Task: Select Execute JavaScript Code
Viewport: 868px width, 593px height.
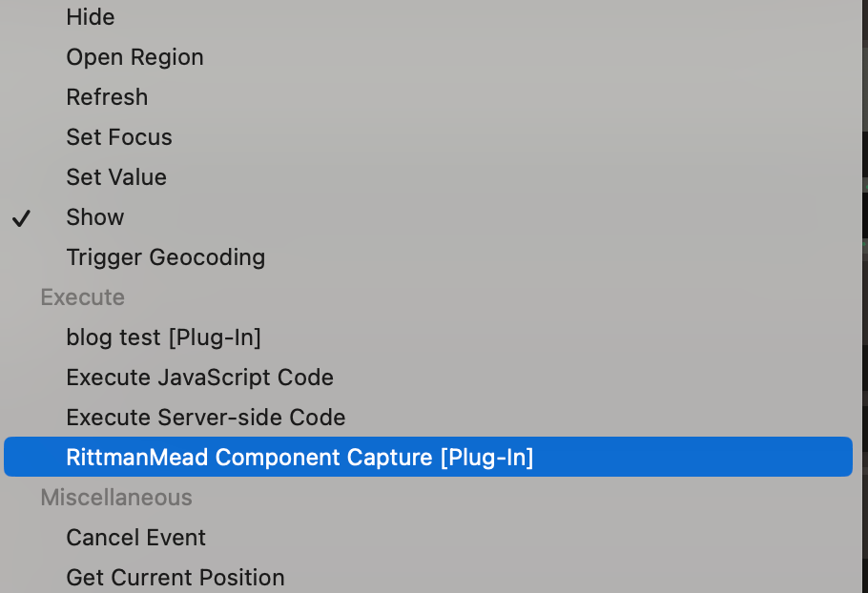Action: pos(199,378)
